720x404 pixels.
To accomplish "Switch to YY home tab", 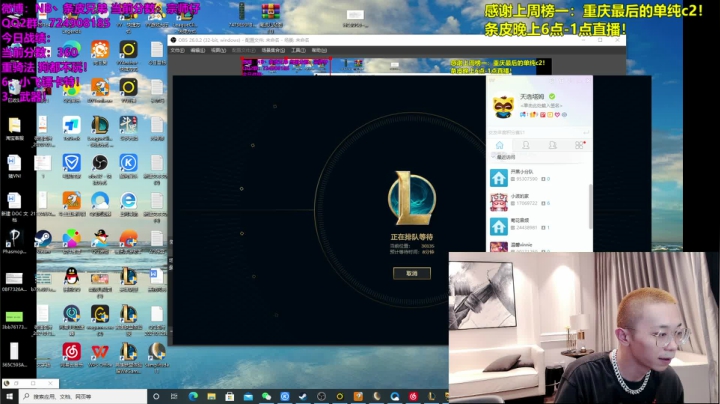I will [x=500, y=145].
